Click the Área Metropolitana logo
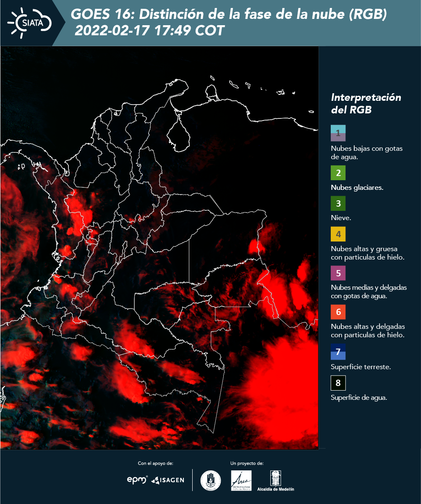The height and width of the screenshot is (504, 421). 241,480
